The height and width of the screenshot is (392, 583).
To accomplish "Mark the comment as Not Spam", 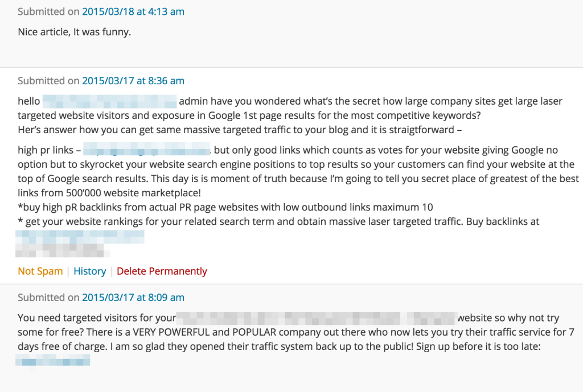I will point(40,271).
